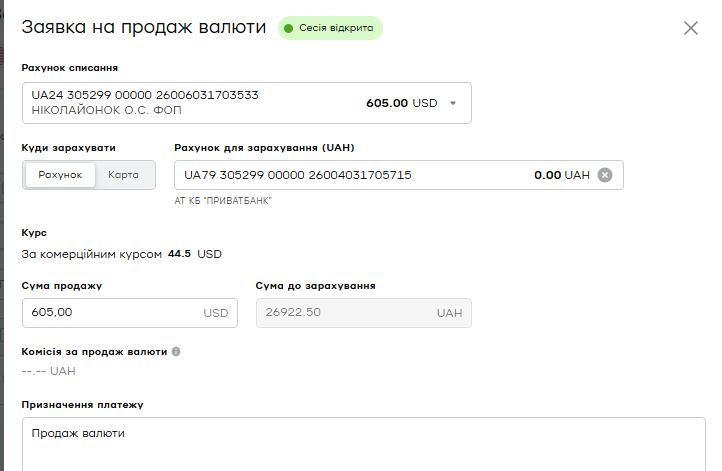Image resolution: width=722 pixels, height=471 pixels.
Task: Click the Сесія відкрита status badge
Action: click(x=330, y=28)
